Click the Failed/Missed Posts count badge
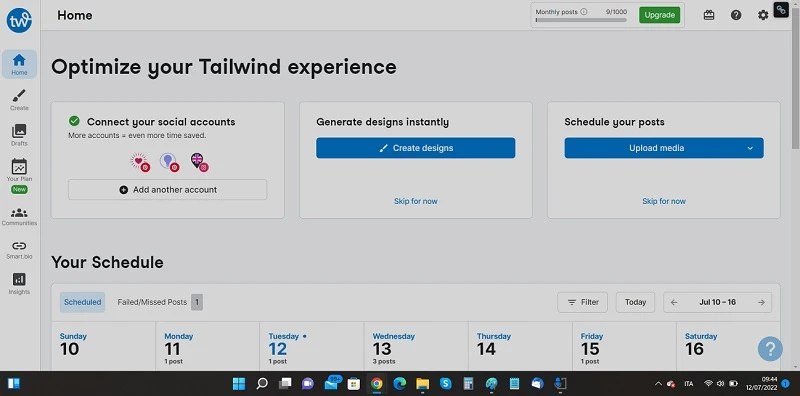The image size is (800, 396). (x=197, y=302)
